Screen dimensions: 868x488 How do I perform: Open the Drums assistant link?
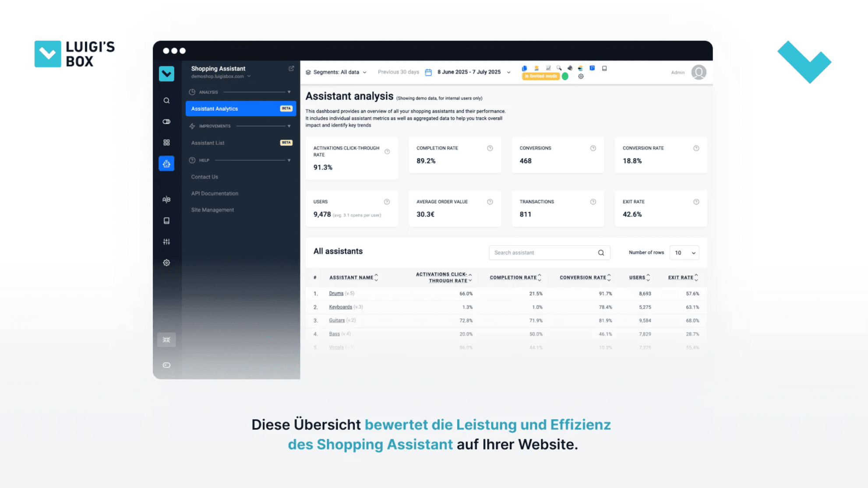(x=336, y=293)
